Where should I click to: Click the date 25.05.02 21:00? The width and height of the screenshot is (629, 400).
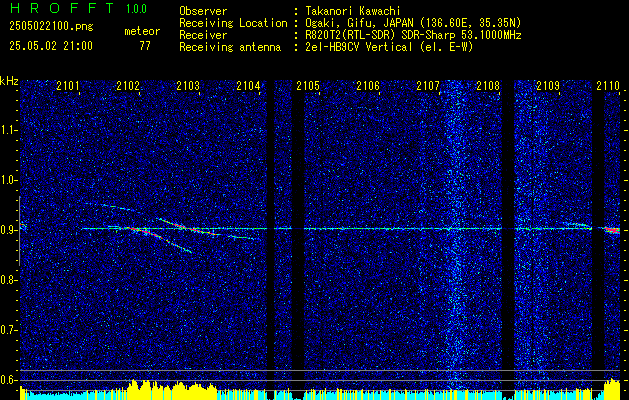point(51,46)
